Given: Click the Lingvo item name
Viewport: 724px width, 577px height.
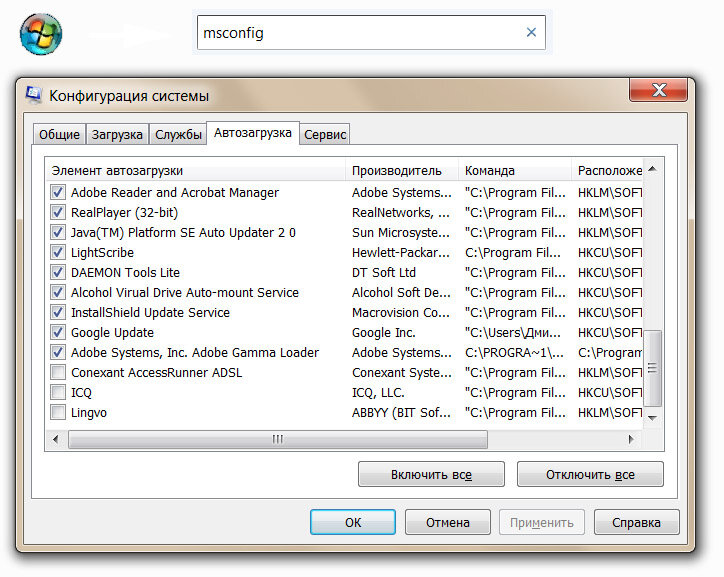Looking at the screenshot, I should 89,413.
